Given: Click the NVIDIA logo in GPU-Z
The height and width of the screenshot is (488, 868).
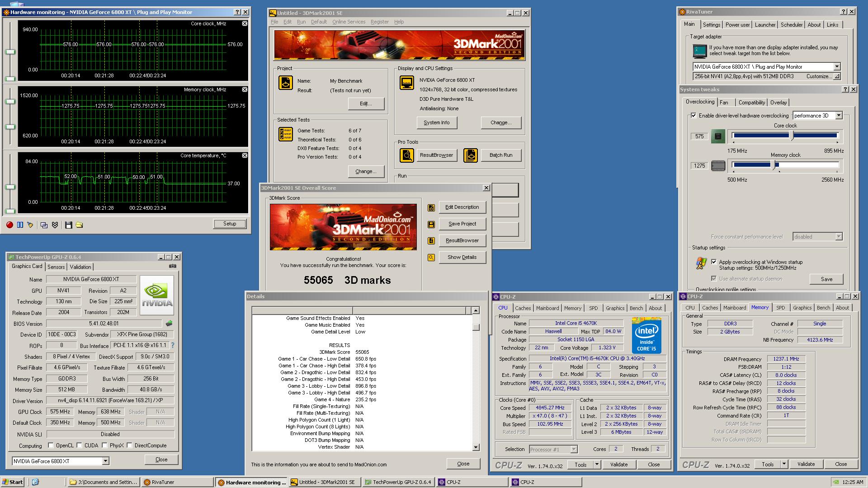Looking at the screenshot, I should [157, 296].
